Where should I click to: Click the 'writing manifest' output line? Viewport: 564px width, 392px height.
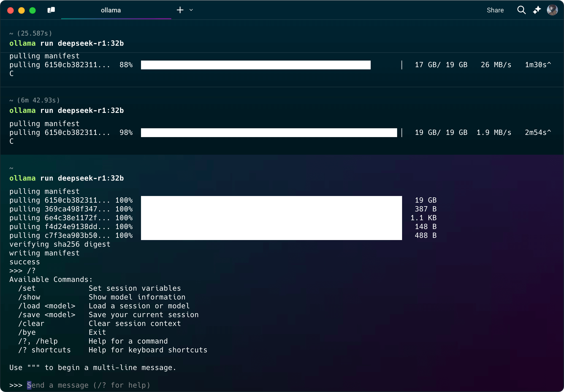tap(44, 253)
